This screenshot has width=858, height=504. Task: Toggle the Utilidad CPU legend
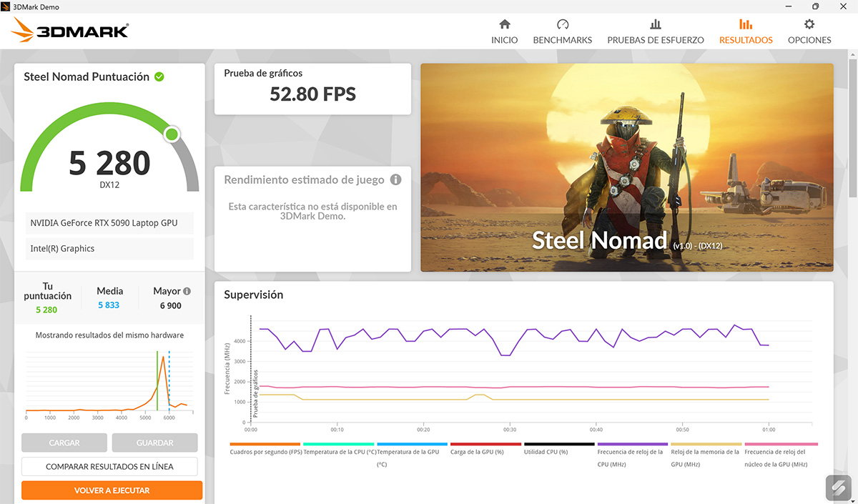tap(559, 449)
